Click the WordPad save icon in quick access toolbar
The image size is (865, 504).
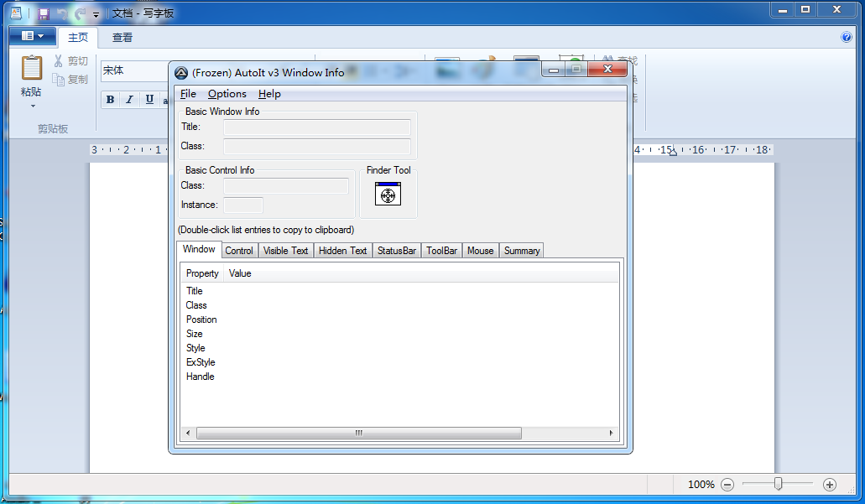[x=44, y=14]
